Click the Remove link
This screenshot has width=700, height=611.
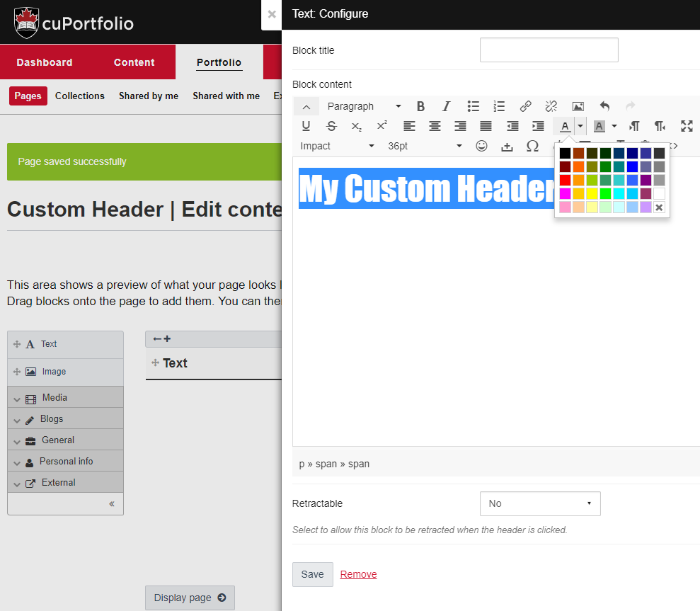tap(358, 574)
